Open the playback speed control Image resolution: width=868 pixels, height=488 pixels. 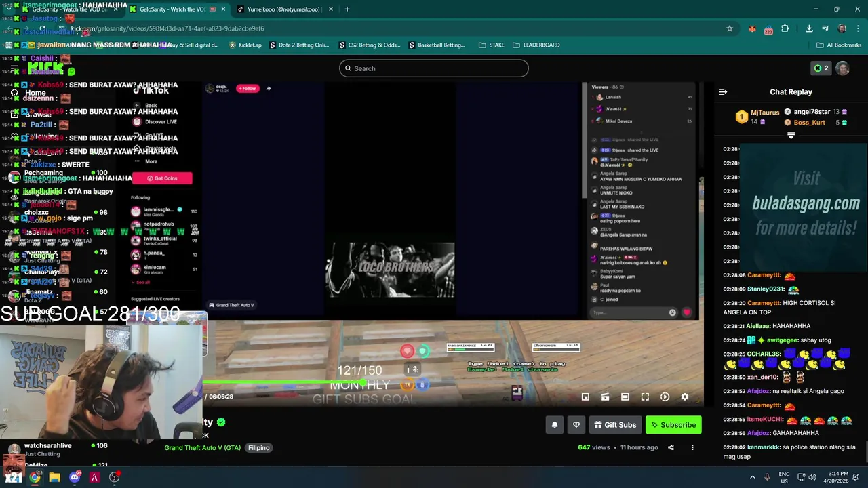pyautogui.click(x=665, y=397)
